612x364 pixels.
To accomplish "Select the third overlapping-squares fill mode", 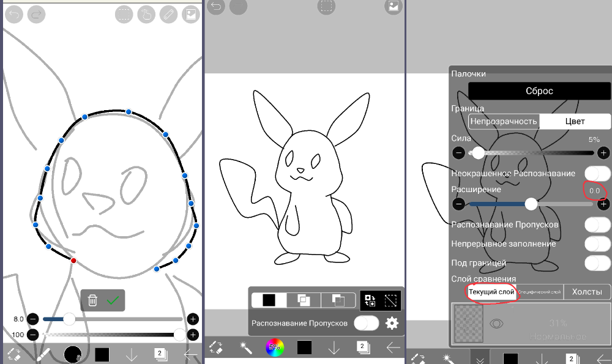I will click(338, 300).
